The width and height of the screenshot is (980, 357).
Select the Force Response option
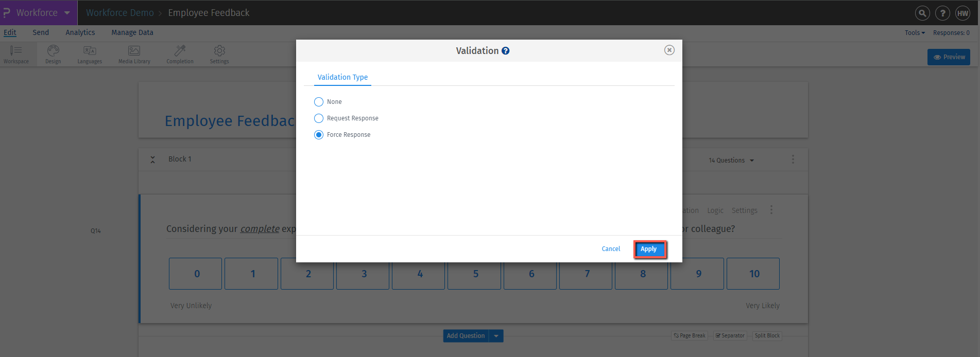click(319, 135)
